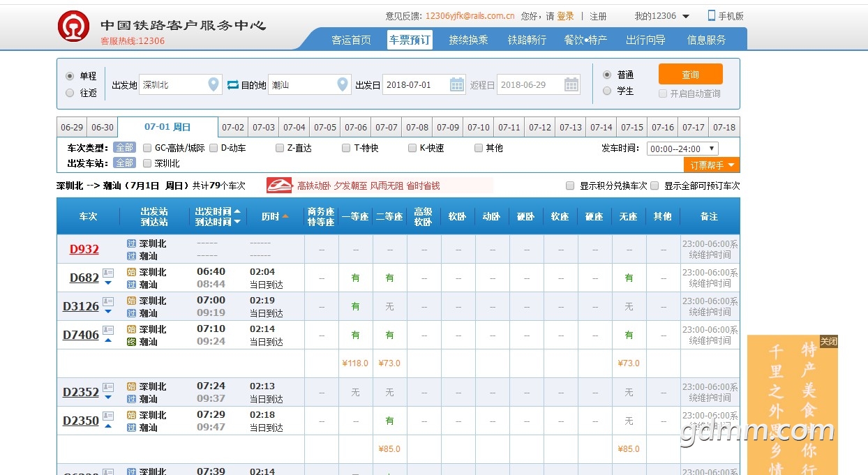Open 接续换乘 nav tab
This screenshot has width=868, height=475.
pos(468,40)
